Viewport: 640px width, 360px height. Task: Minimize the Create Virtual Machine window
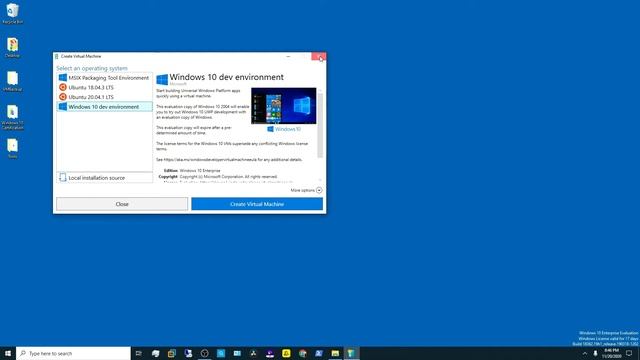(288, 56)
